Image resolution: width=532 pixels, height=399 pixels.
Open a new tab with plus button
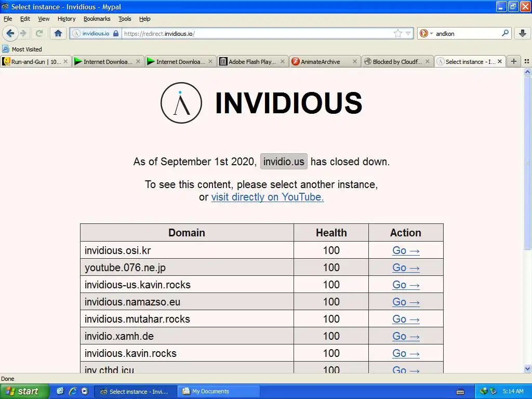[x=514, y=61]
